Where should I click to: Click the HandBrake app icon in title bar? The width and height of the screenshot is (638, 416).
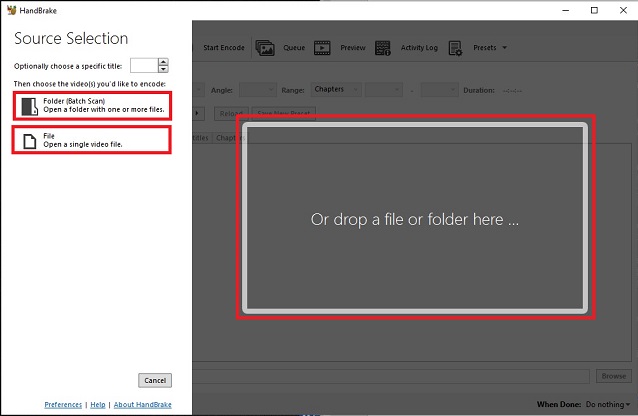pyautogui.click(x=11, y=10)
